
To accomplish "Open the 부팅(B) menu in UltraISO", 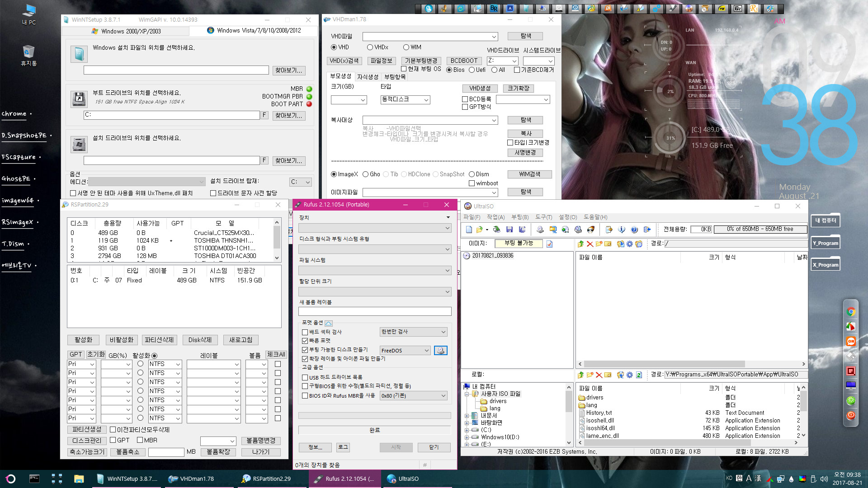I will 520,217.
